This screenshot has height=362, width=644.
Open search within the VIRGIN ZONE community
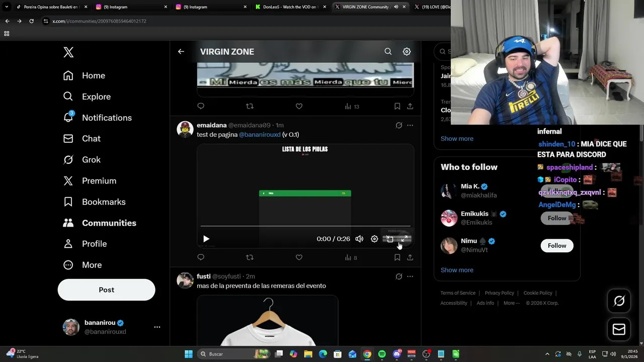click(x=388, y=51)
